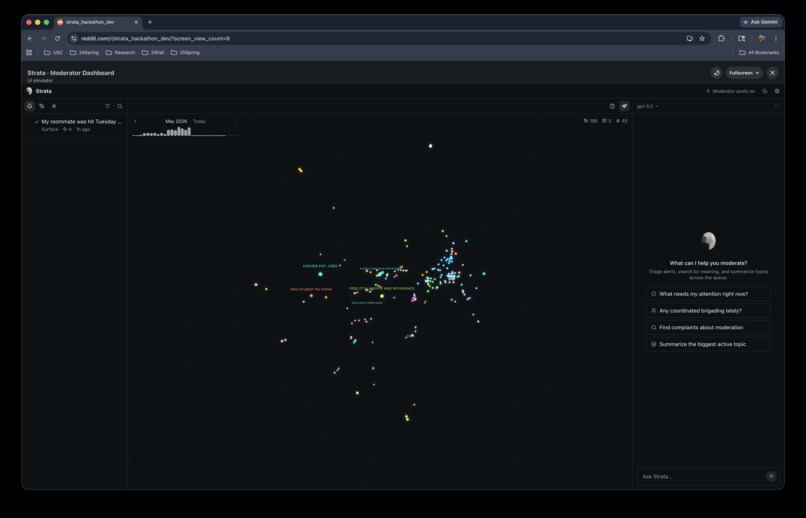
Task: Open the hashtag topics tab in sidebar
Action: [x=54, y=106]
